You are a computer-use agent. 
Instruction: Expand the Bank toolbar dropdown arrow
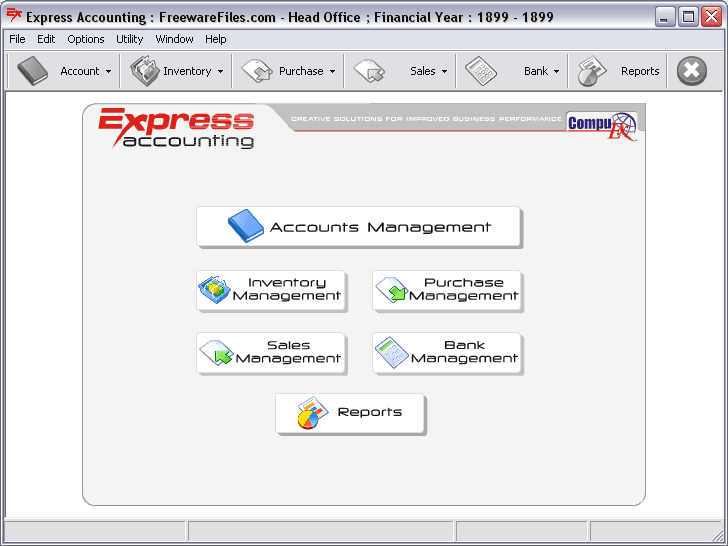click(x=556, y=72)
